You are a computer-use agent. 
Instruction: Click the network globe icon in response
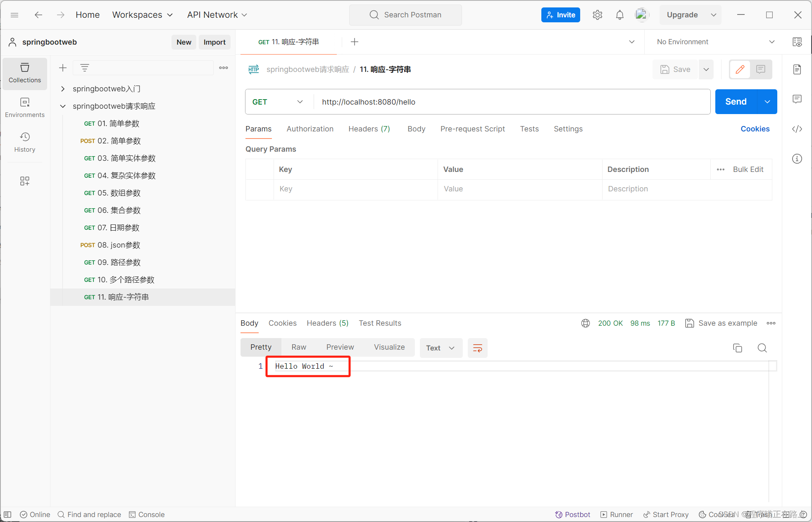[586, 323]
